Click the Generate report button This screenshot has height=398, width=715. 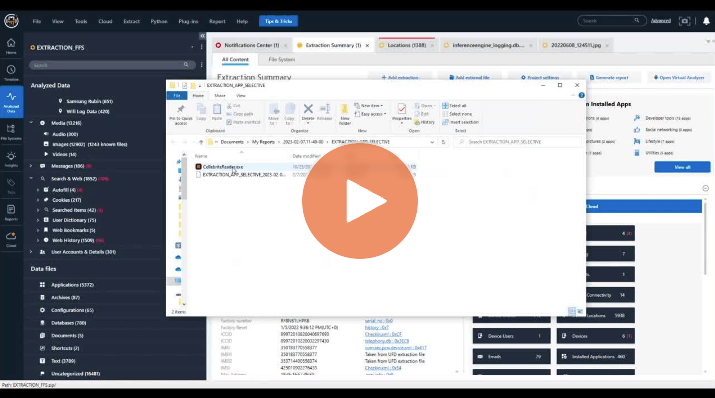tap(609, 78)
